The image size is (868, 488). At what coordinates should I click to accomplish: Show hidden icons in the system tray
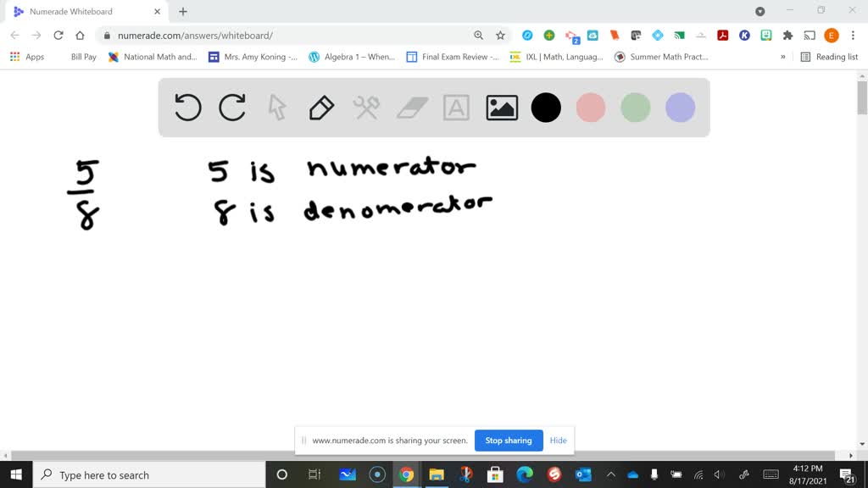pyautogui.click(x=609, y=475)
